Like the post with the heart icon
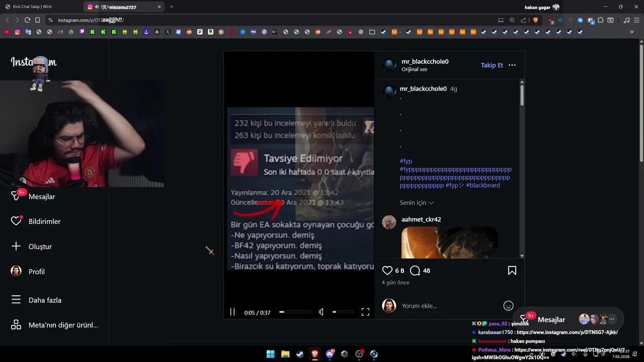The image size is (644, 362). (387, 270)
